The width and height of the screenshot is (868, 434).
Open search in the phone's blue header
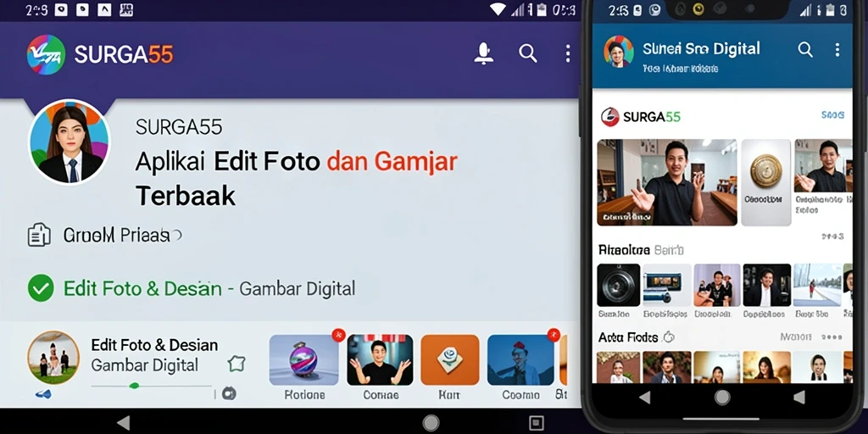[x=805, y=50]
